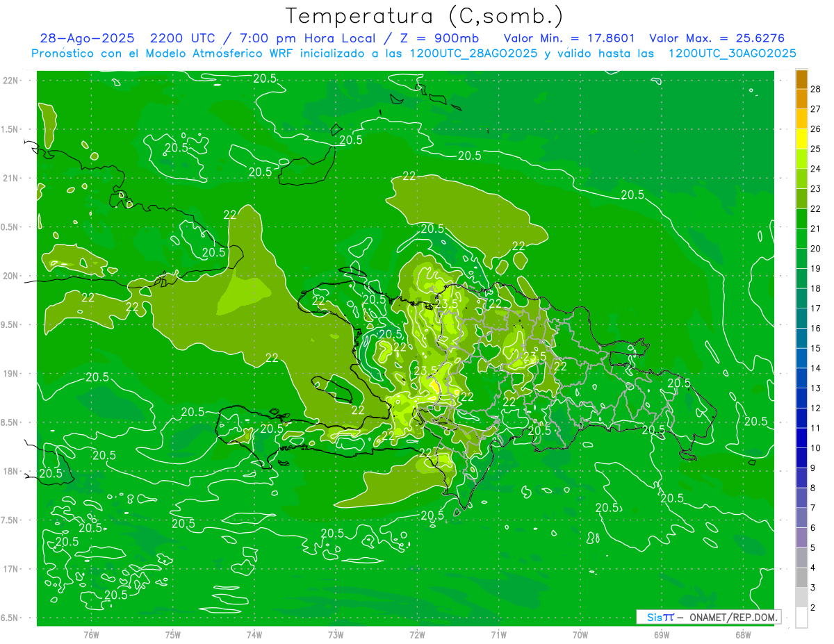The image size is (834, 644).
Task: Click the green color bar segment between 20 and 21
Action: [801, 238]
